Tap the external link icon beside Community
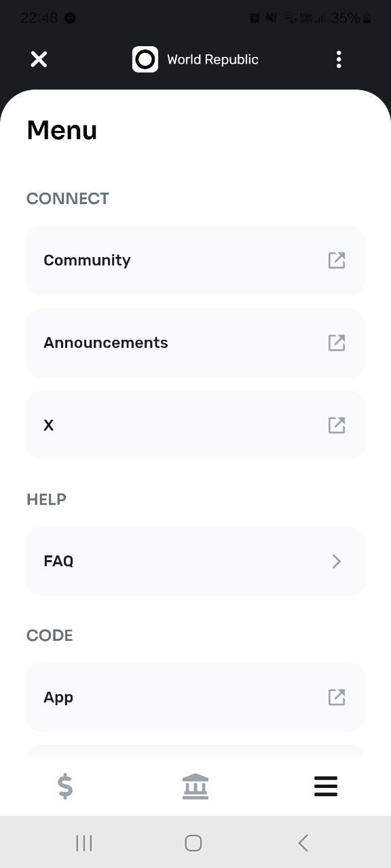 [337, 260]
